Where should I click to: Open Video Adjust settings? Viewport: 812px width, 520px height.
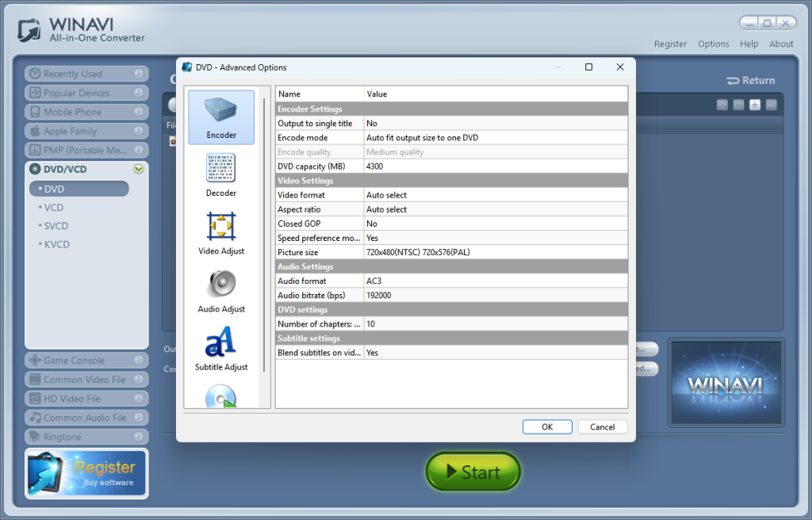[221, 232]
